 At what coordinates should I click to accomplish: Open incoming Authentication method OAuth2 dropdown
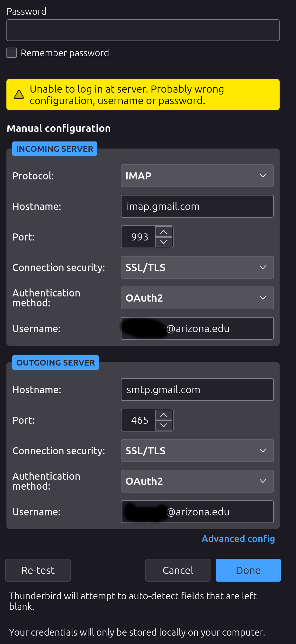(x=197, y=298)
